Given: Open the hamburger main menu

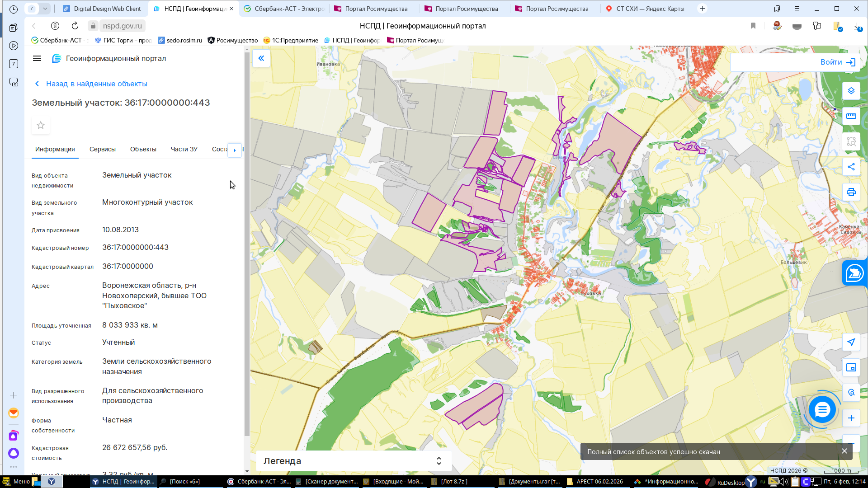Looking at the screenshot, I should pyautogui.click(x=37, y=58).
